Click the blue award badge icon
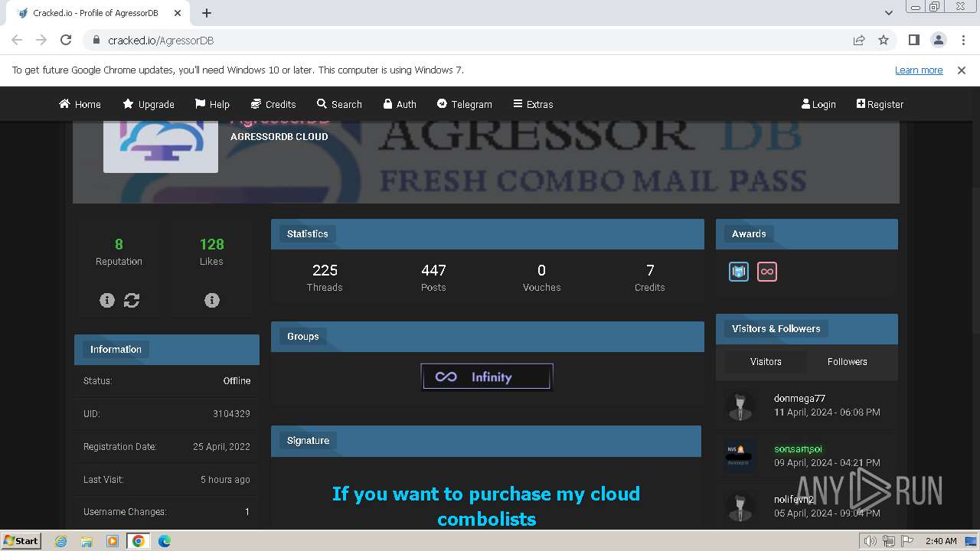 tap(739, 272)
